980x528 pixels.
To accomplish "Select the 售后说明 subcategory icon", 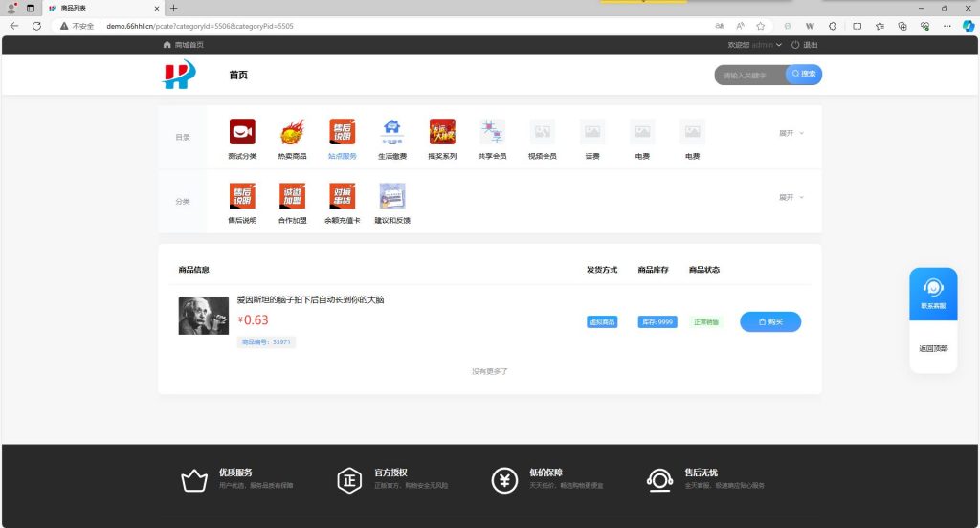I will click(x=242, y=196).
